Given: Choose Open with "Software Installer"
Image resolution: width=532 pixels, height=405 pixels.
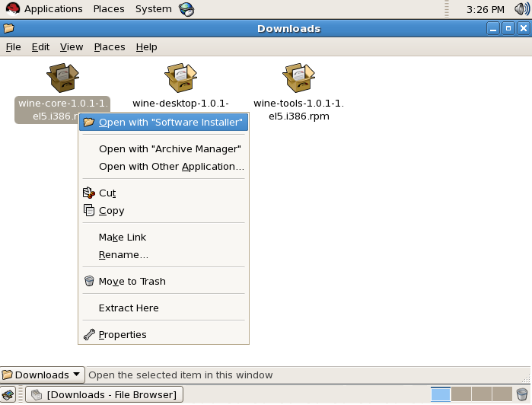Looking at the screenshot, I should click(164, 123).
